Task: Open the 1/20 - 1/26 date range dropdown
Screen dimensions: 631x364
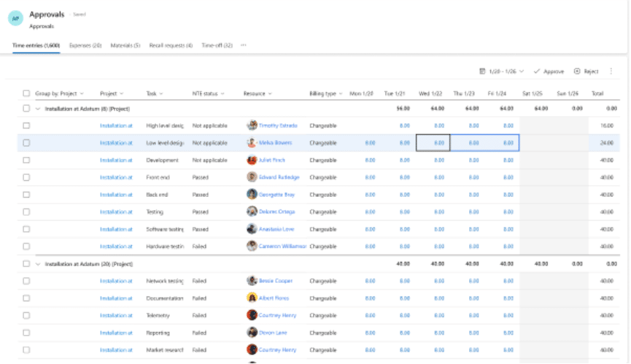Action: point(502,71)
